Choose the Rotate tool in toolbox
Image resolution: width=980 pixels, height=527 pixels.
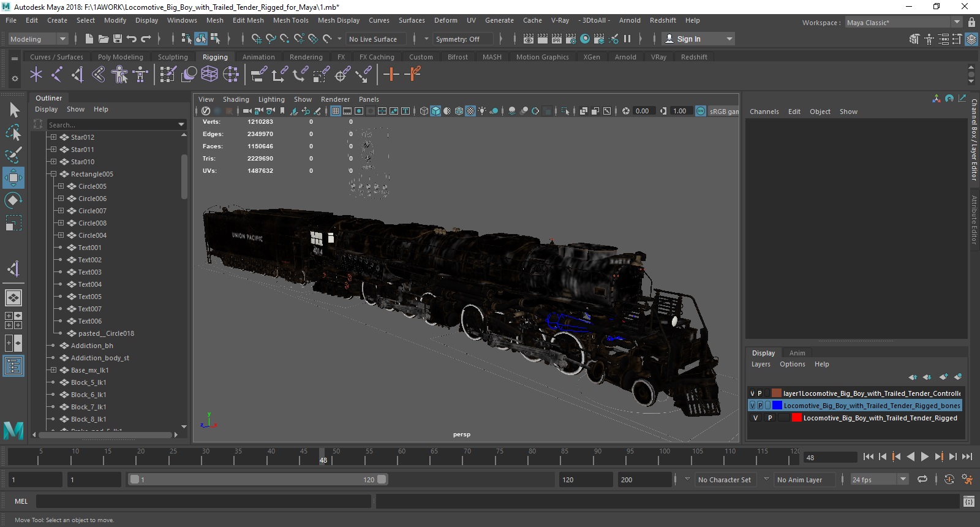tap(13, 200)
